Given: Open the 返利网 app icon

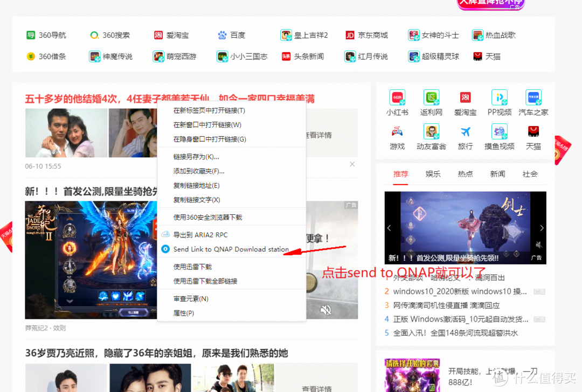Looking at the screenshot, I should tap(431, 97).
